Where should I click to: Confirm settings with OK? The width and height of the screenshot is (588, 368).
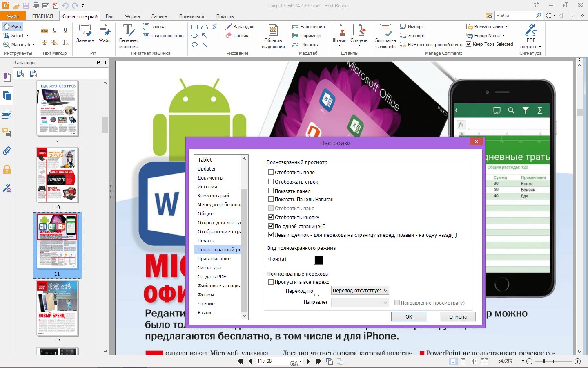(x=409, y=316)
